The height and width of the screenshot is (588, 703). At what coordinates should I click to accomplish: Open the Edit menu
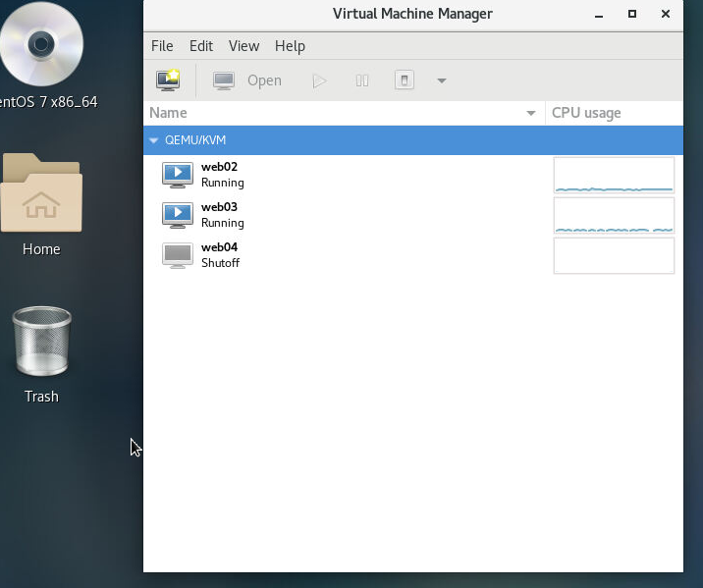tap(201, 46)
